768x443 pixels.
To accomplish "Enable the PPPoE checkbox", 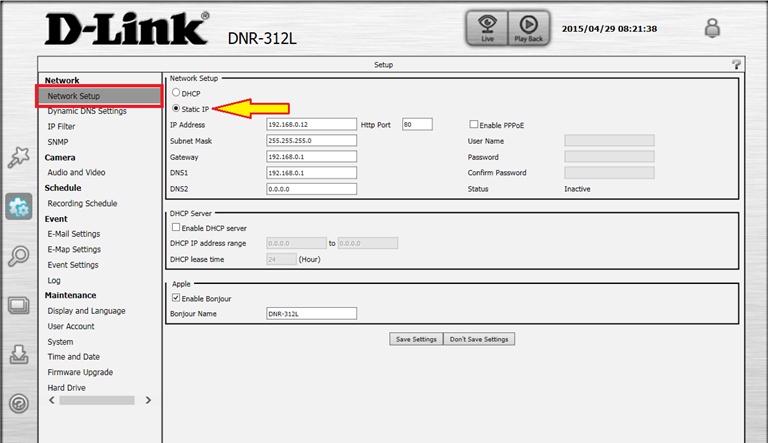I will point(474,125).
